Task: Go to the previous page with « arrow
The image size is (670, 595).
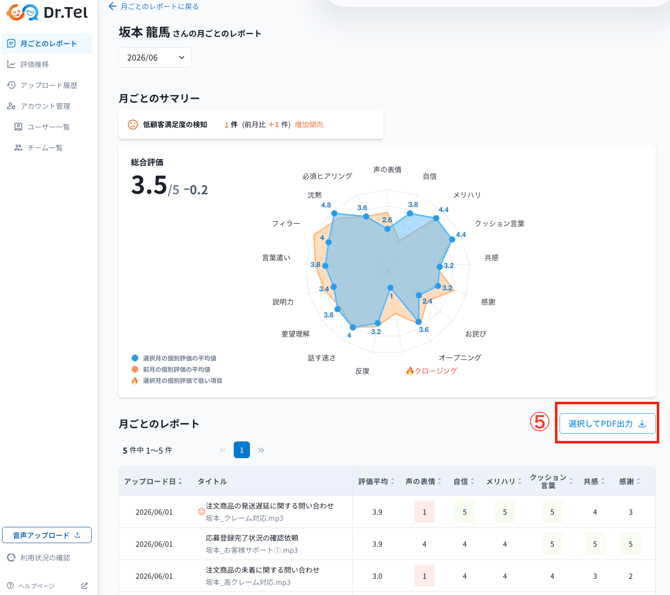Action: (222, 450)
